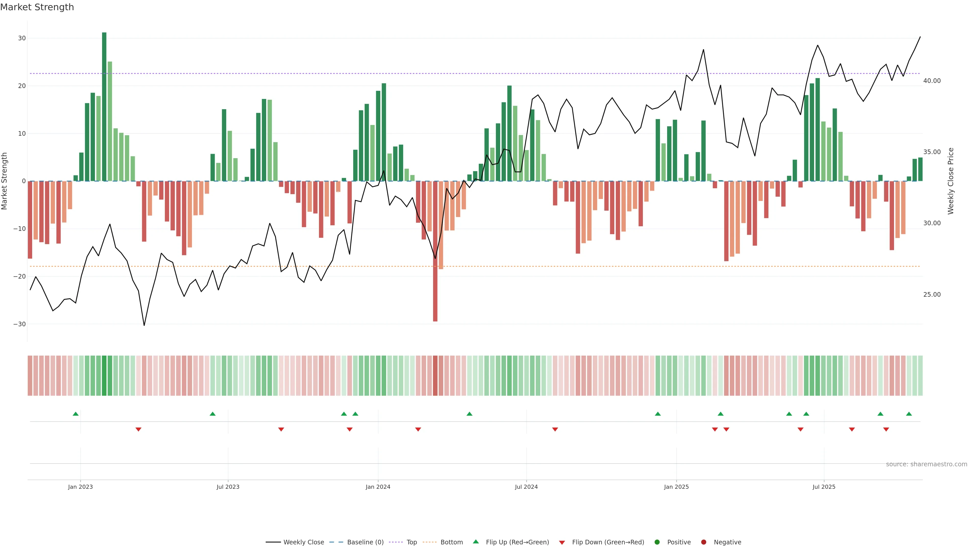Click the darkest green heatmap strip cell
This screenshot has width=980, height=551.
104,375
